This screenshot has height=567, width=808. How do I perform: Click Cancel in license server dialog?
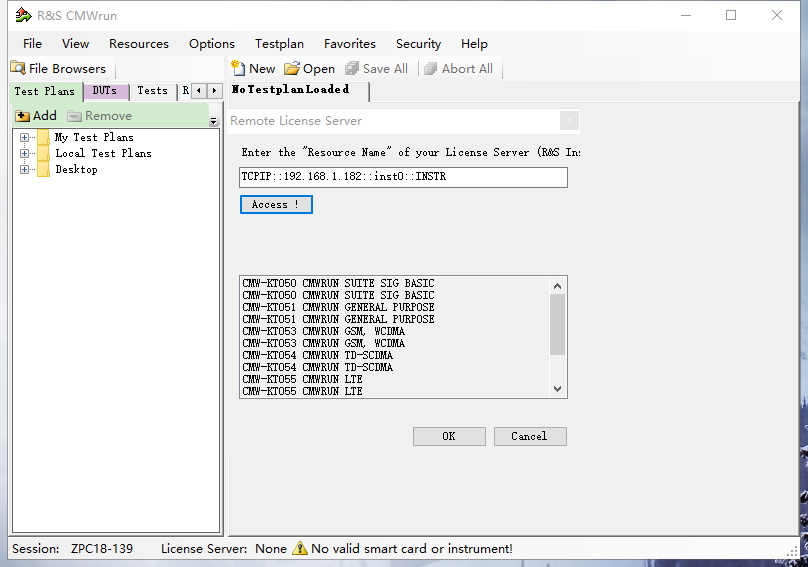pyautogui.click(x=530, y=436)
